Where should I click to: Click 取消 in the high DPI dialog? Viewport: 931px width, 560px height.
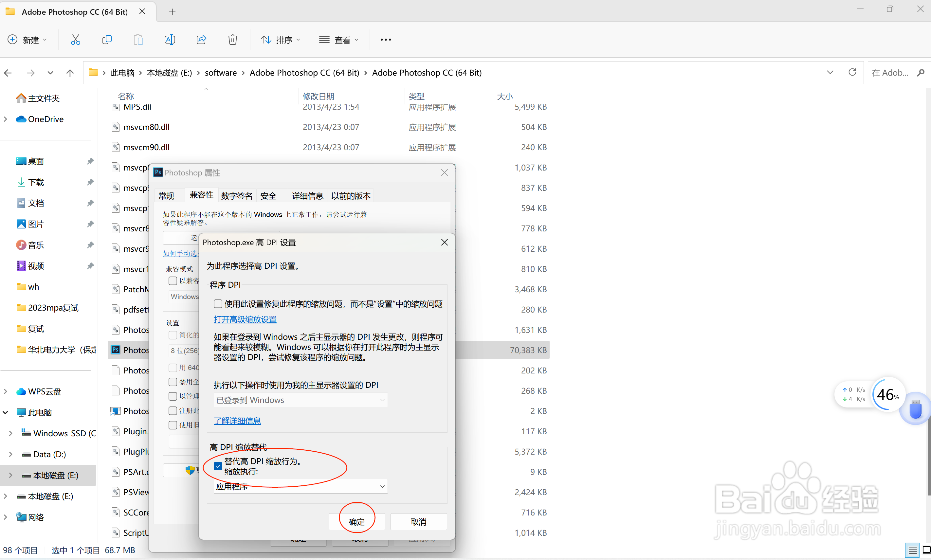[418, 521]
